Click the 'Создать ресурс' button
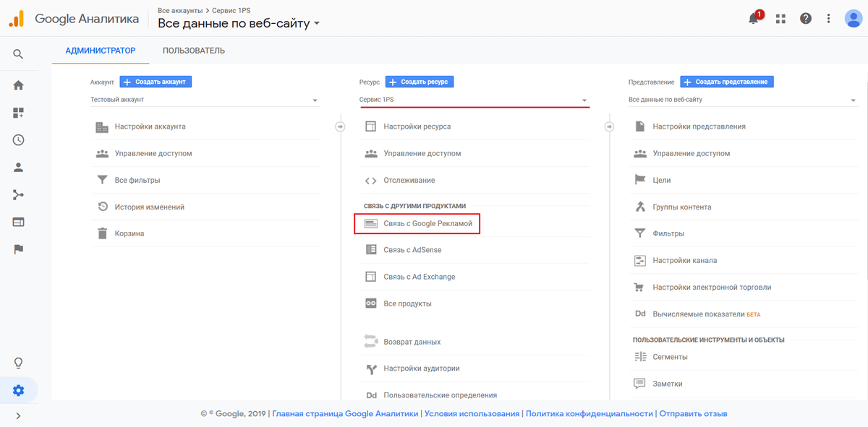This screenshot has width=868, height=427. tap(420, 82)
